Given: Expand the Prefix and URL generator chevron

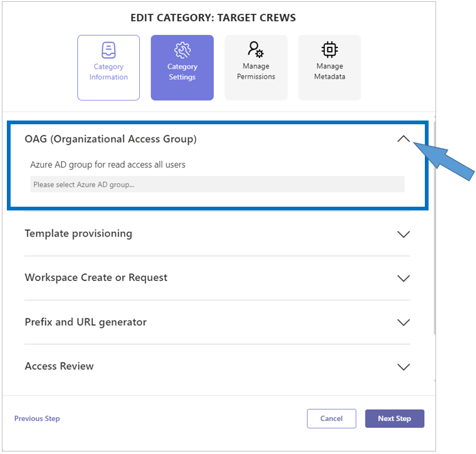Looking at the screenshot, I should coord(404,322).
